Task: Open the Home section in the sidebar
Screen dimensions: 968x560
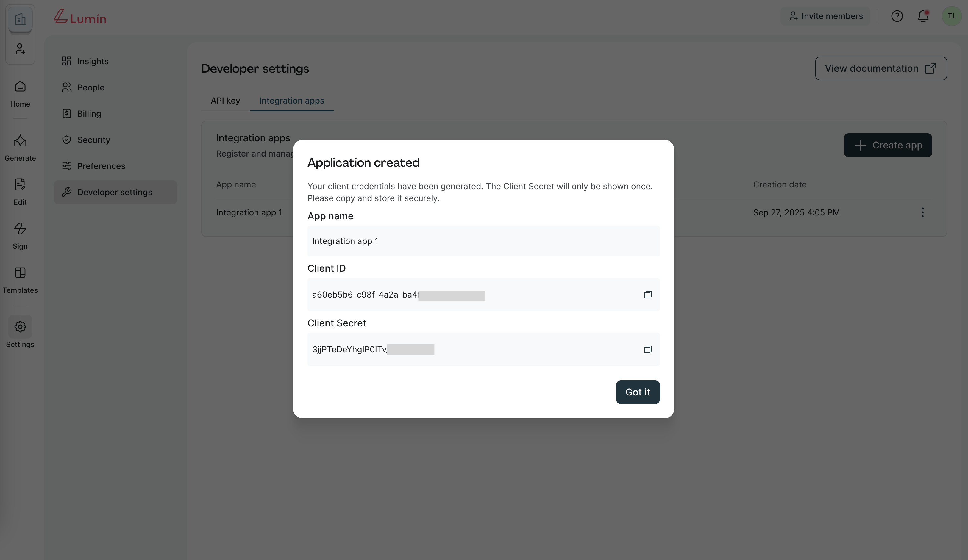Action: (20, 93)
